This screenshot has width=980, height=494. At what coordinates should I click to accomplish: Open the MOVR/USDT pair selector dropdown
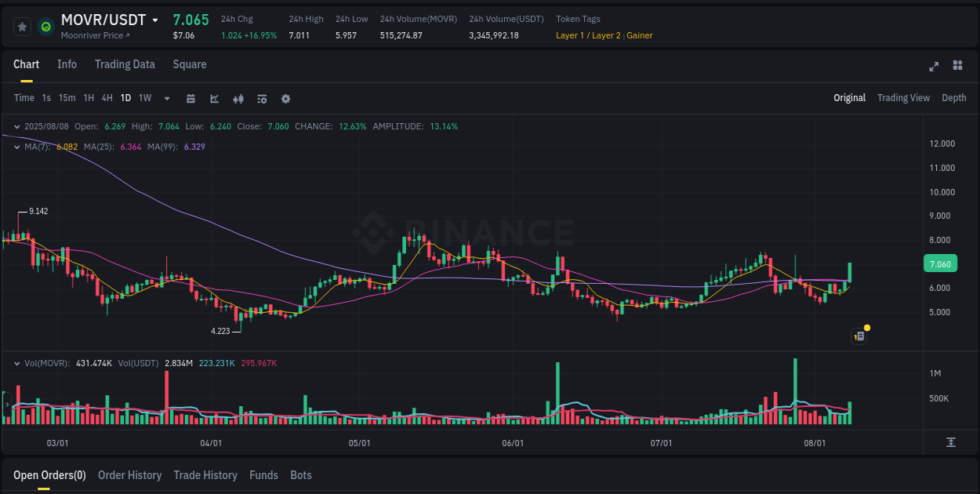pos(154,20)
